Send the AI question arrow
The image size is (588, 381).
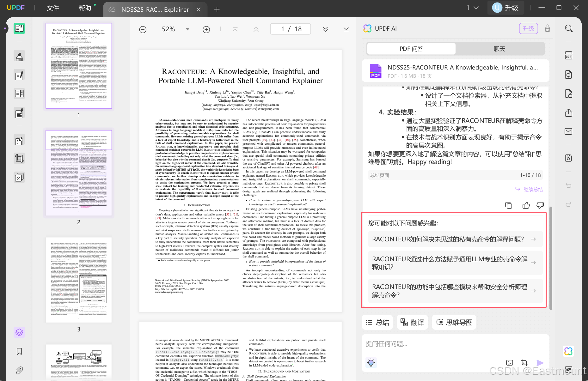pos(540,363)
